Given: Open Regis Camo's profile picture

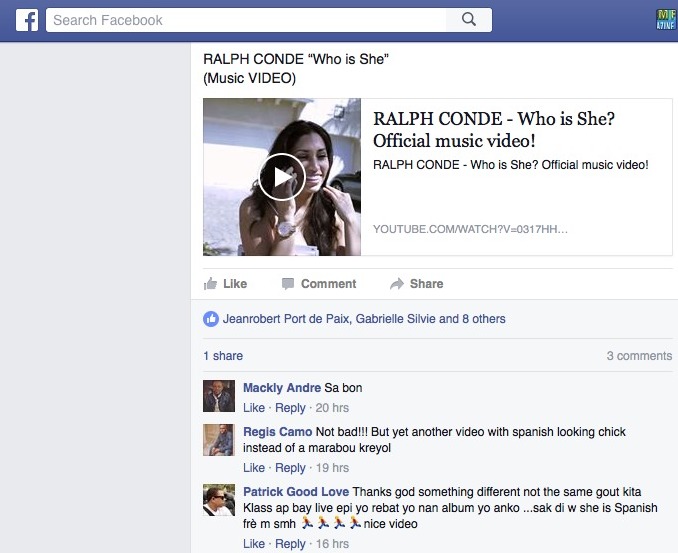Looking at the screenshot, I should click(219, 440).
